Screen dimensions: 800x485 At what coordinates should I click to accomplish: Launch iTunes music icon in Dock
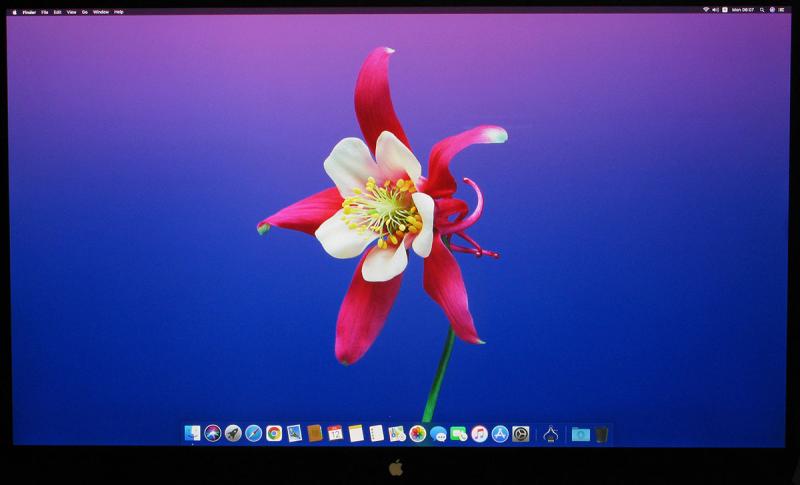click(x=479, y=433)
